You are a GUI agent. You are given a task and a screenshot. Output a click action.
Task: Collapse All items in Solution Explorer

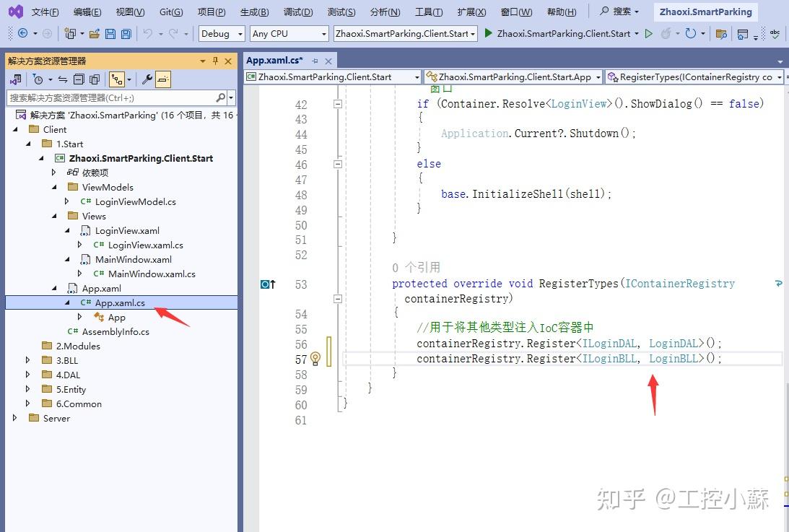click(x=80, y=79)
